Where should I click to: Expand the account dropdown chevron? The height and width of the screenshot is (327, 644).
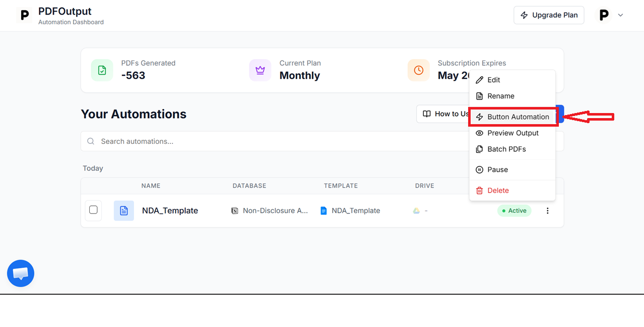click(621, 15)
